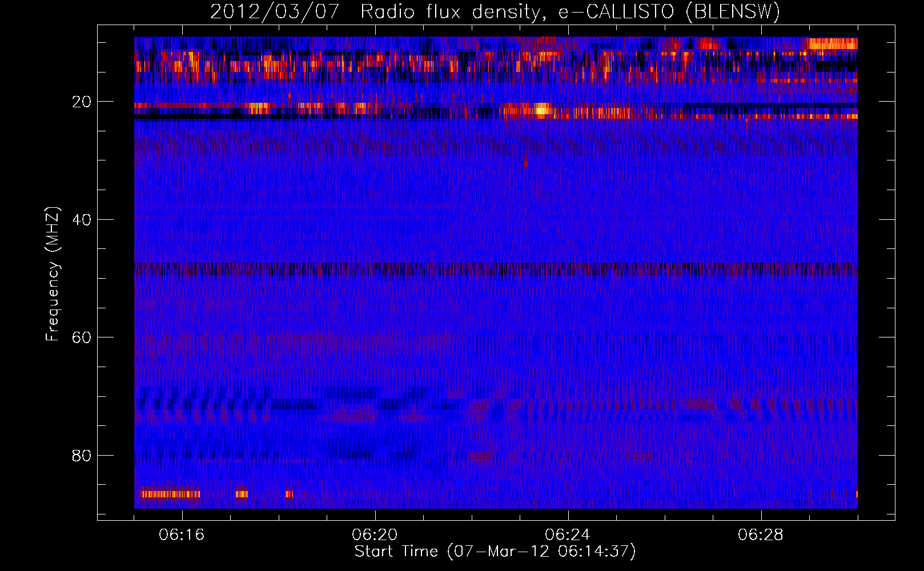Click the 06:28 time tick label
Image resolution: width=924 pixels, height=571 pixels.
pyautogui.click(x=761, y=535)
